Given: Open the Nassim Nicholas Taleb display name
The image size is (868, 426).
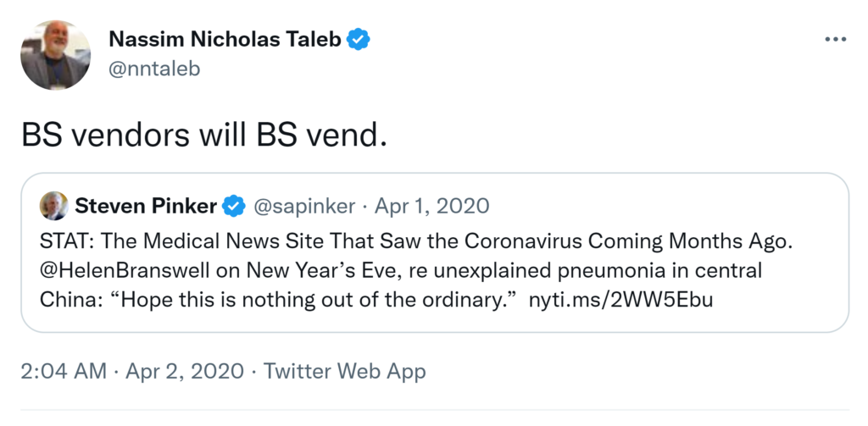Looking at the screenshot, I should [226, 39].
